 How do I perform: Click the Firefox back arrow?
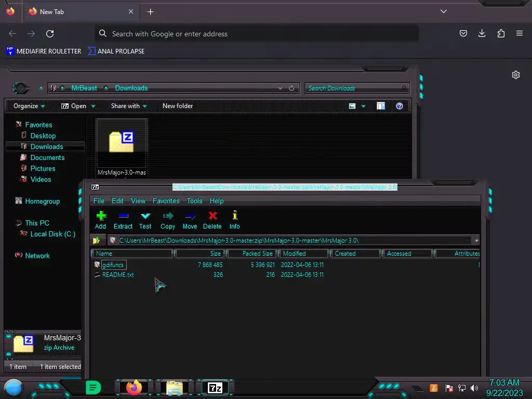click(x=12, y=34)
